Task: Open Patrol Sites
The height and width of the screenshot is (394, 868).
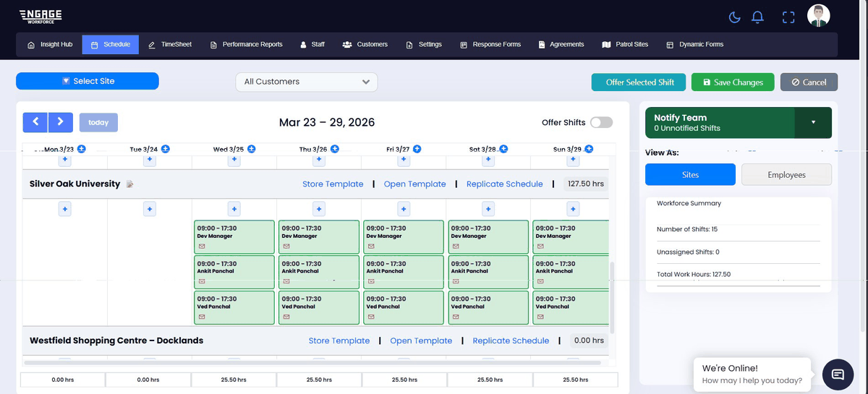Action: click(625, 45)
